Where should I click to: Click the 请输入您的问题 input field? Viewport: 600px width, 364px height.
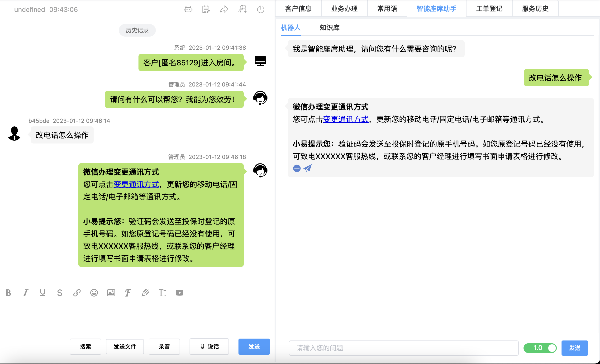404,348
